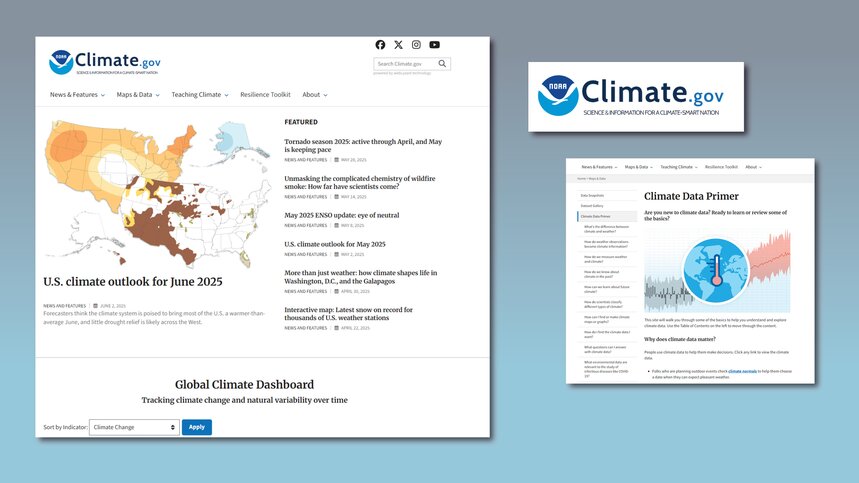
Task: Open Dataset Gallery in the Primer sidebar
Action: click(x=592, y=206)
